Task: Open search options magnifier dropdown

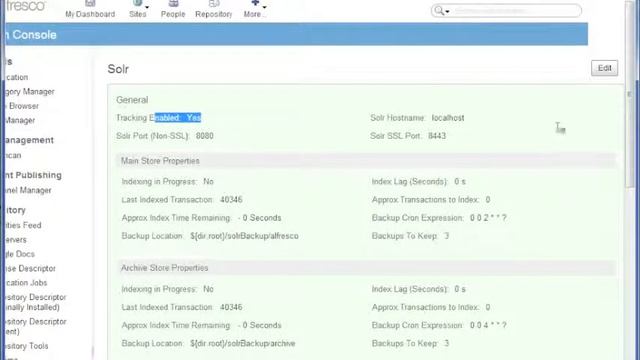Action: (x=442, y=11)
